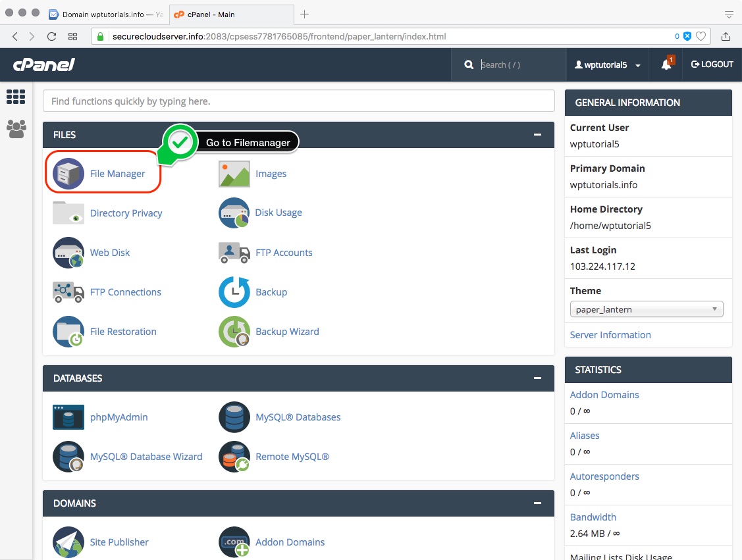Click the Addon Domains .com icon
Viewport: 742px width, 560px height.
pyautogui.click(x=234, y=542)
